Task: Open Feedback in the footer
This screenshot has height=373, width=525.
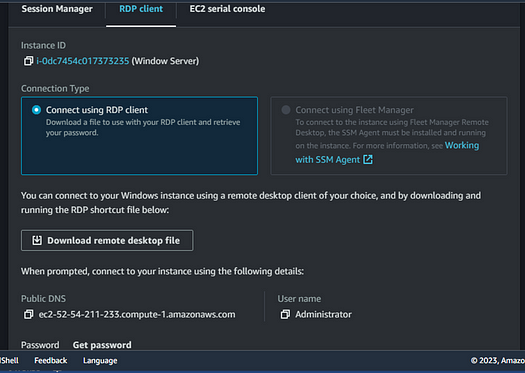Action: pyautogui.click(x=51, y=361)
